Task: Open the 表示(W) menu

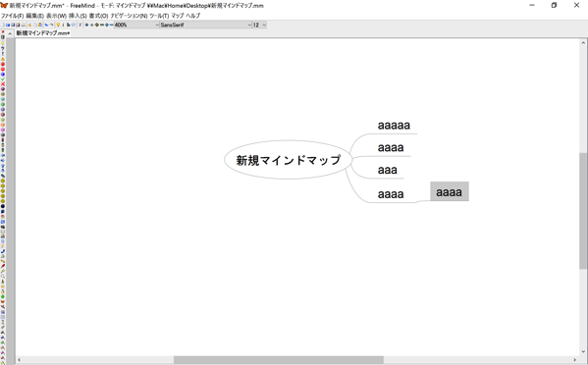Action: pos(56,16)
